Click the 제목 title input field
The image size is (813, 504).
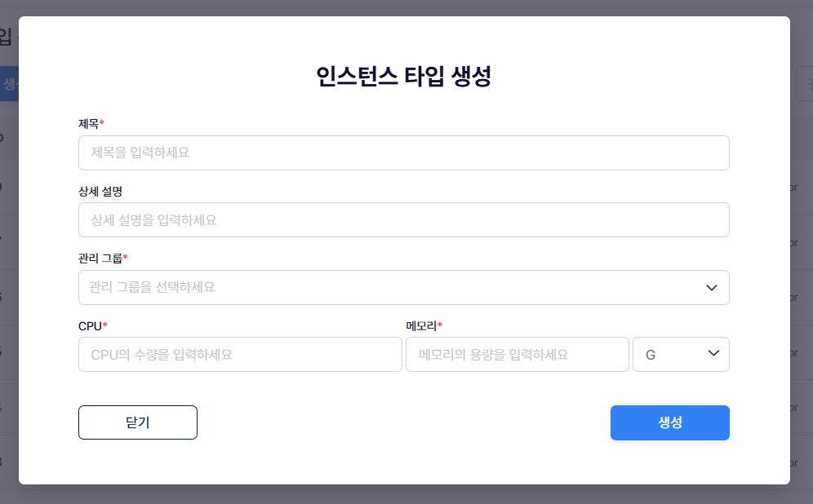pos(403,153)
